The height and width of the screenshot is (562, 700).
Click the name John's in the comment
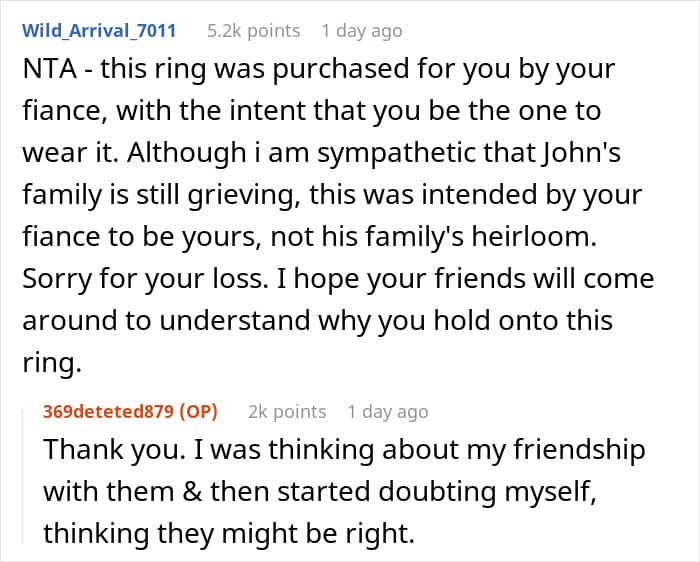click(582, 152)
